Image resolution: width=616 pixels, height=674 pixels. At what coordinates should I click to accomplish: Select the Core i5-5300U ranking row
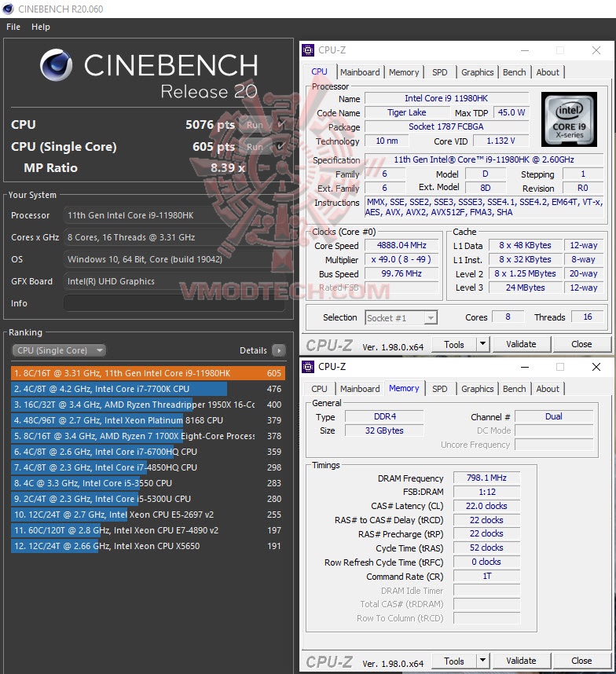click(x=148, y=499)
